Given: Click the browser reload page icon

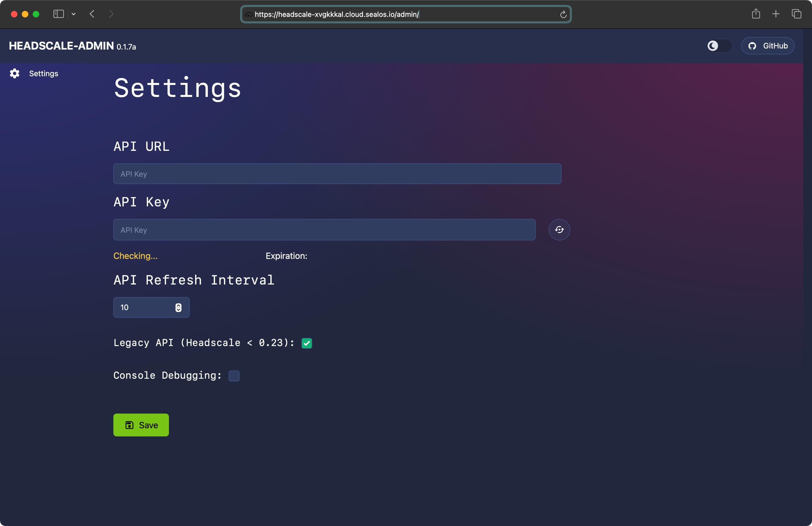Looking at the screenshot, I should click(563, 14).
